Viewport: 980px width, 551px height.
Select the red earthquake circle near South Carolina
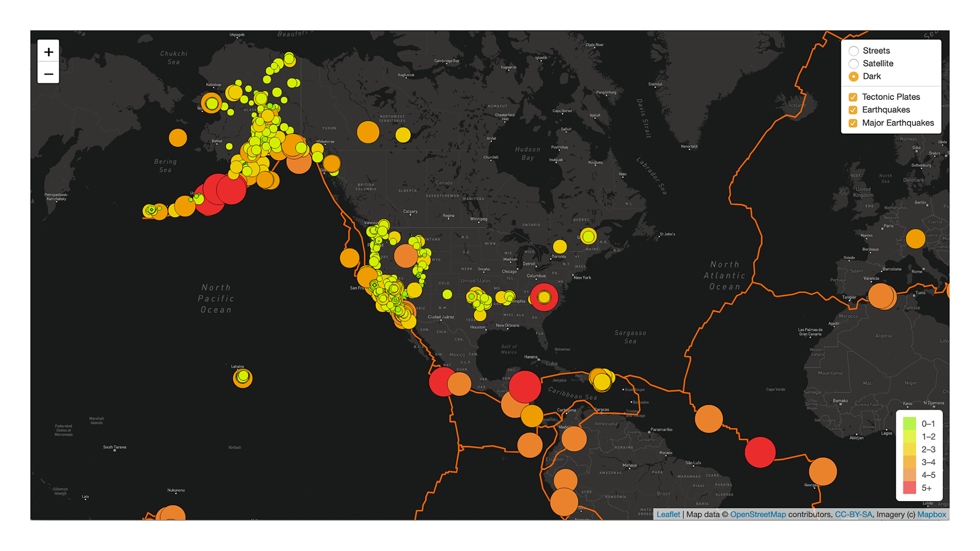coord(544,296)
